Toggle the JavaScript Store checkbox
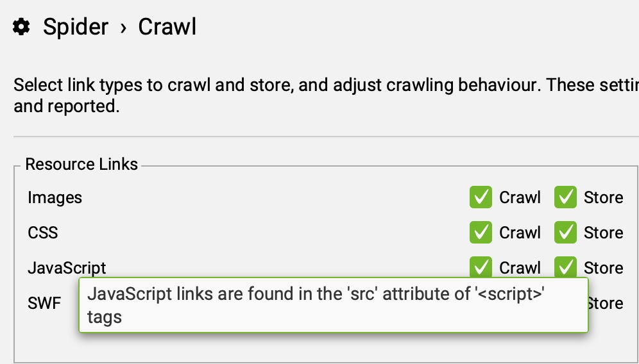 (x=565, y=267)
